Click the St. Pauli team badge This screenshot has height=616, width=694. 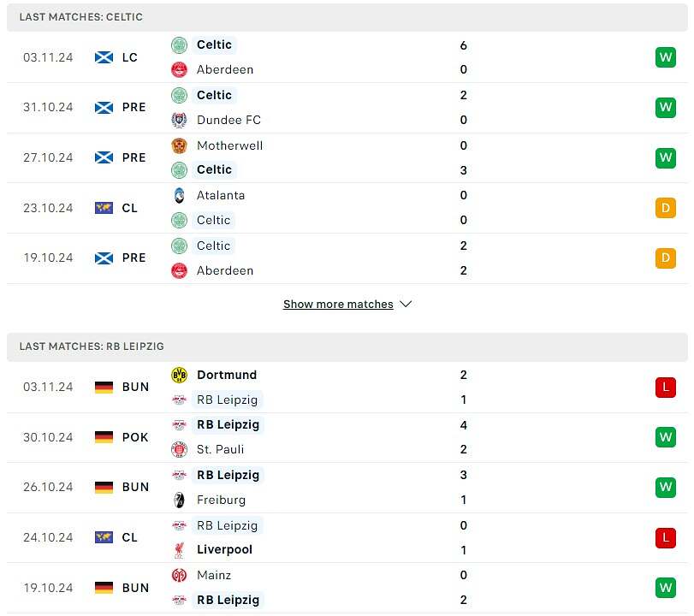(179, 449)
